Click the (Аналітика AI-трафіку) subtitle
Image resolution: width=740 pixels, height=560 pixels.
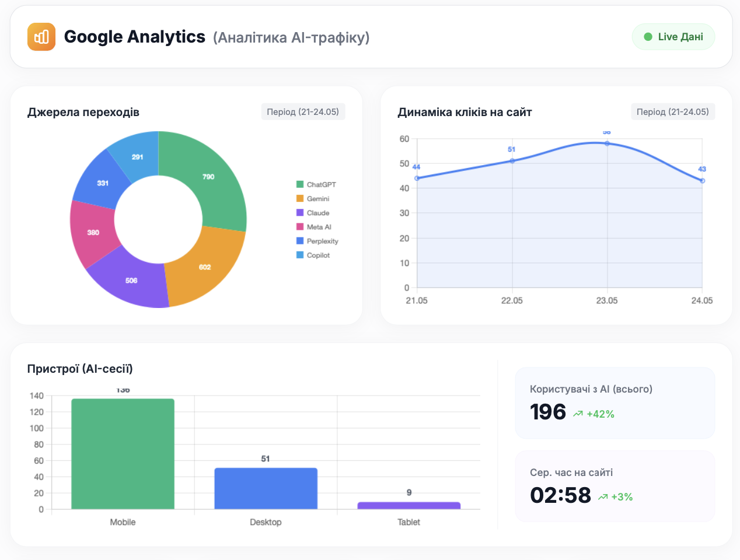click(x=291, y=37)
